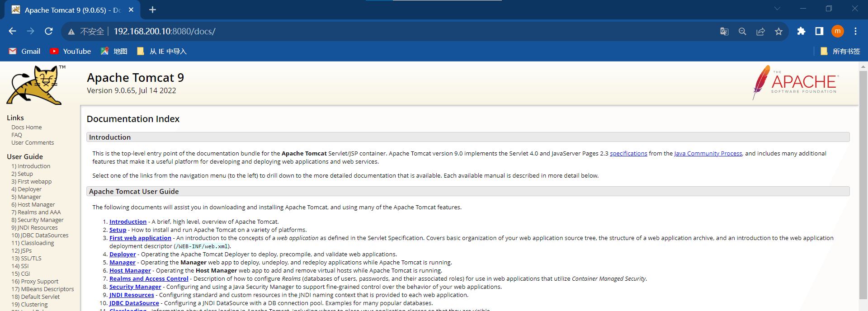Open sidebar item 6) Host Manager
Viewport: 868px width, 311px height.
33,205
